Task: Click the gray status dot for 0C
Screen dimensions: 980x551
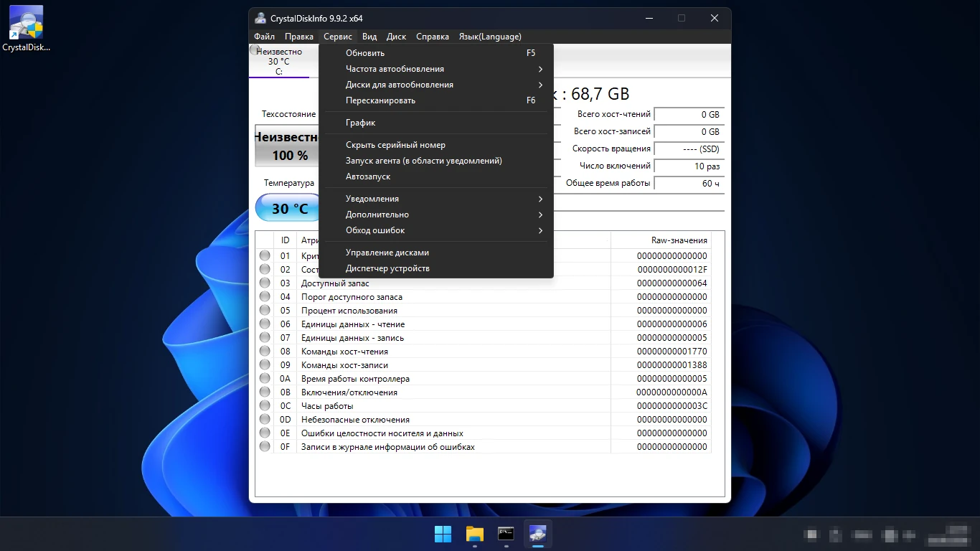Action: (x=265, y=405)
